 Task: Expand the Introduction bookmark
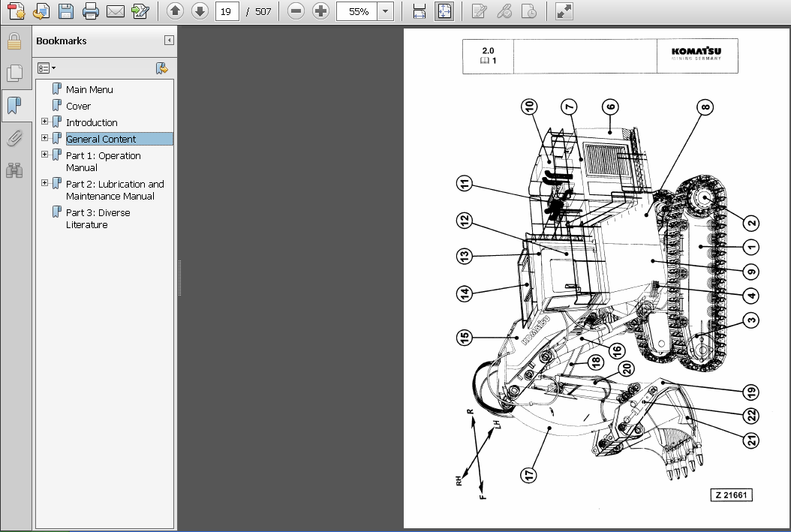(x=44, y=122)
